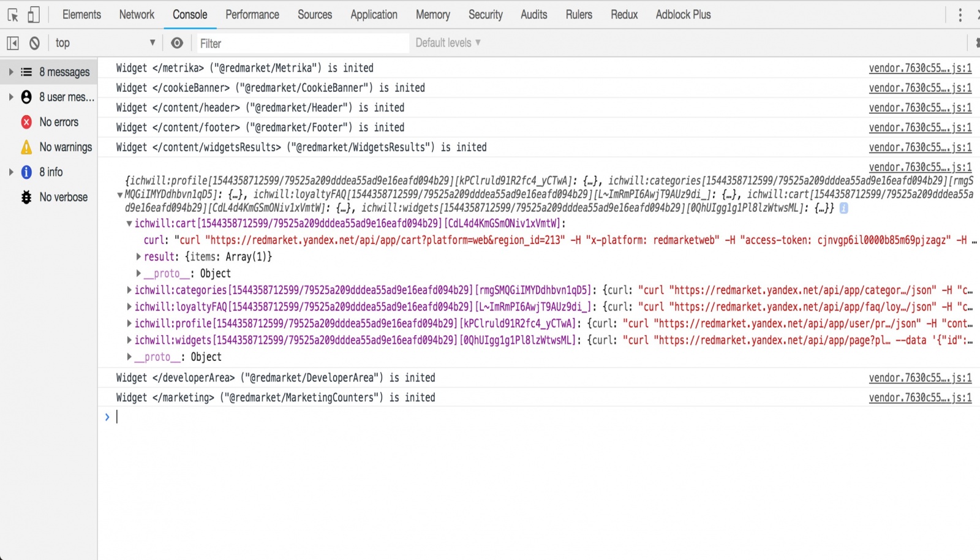Click the 8 messages list icon
980x560 pixels.
(26, 72)
